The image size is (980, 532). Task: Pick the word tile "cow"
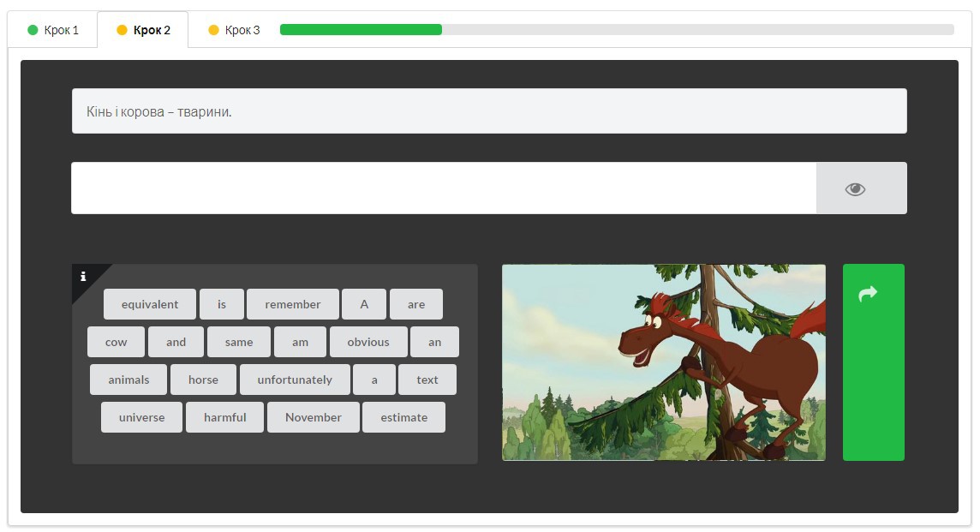(x=116, y=342)
